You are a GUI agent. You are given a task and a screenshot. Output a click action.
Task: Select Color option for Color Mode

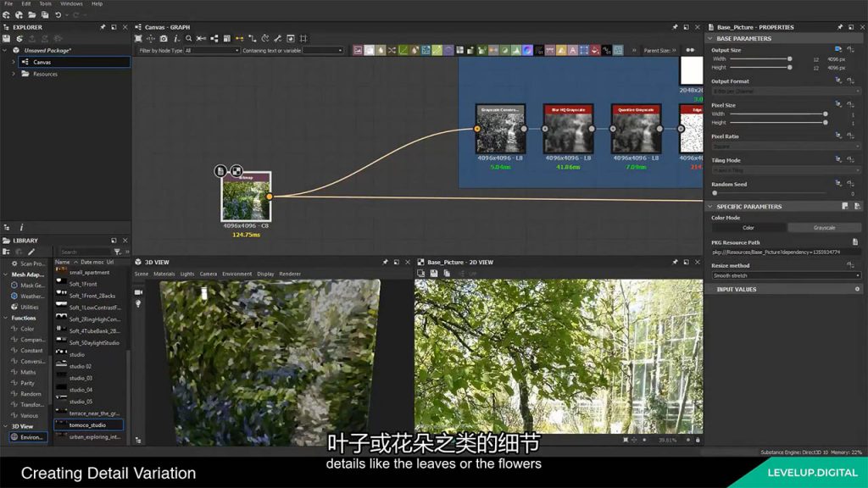748,227
